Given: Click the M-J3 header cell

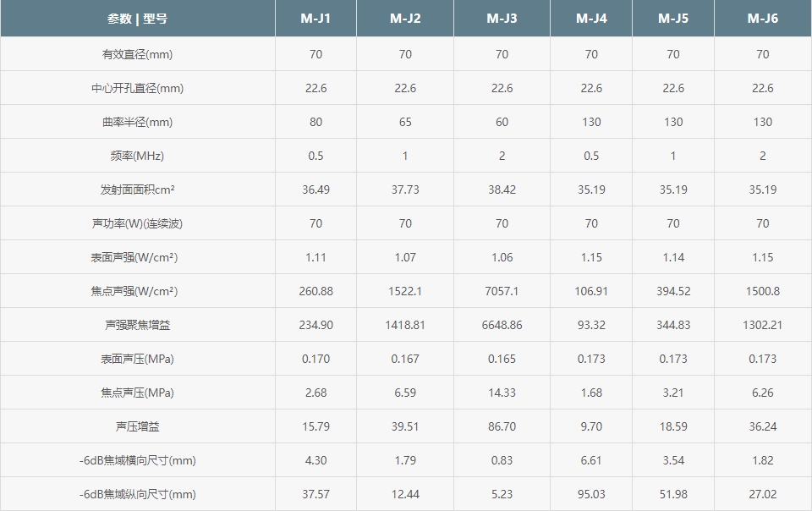Looking at the screenshot, I should tap(502, 19).
